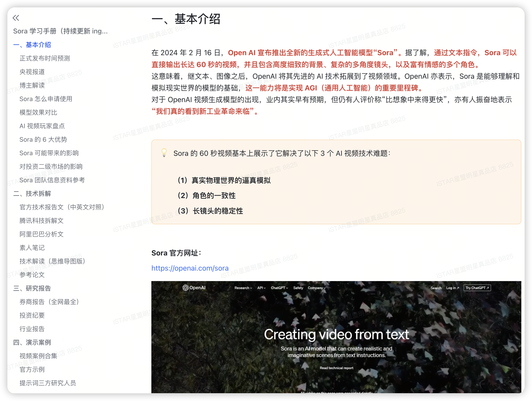
Task: Open the '央视报道' outline entry
Action: coord(32,72)
